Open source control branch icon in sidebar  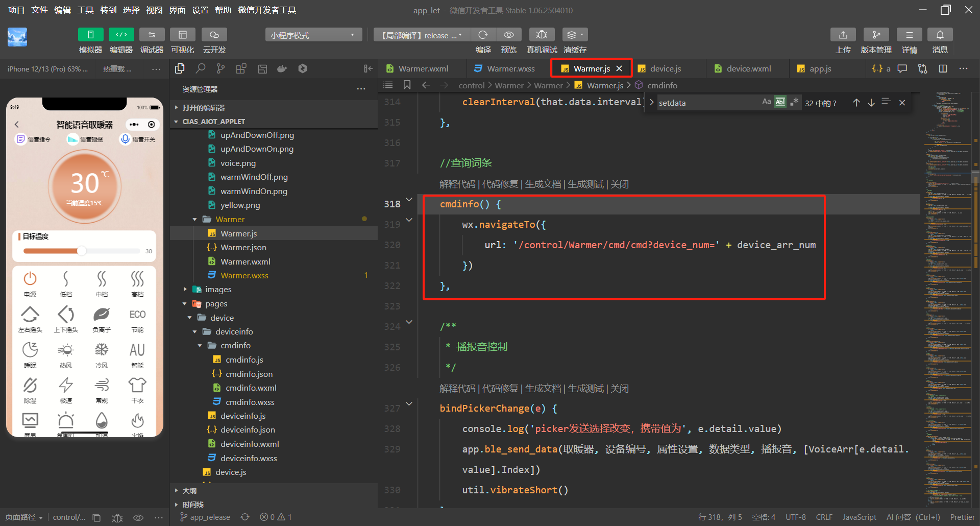point(220,68)
